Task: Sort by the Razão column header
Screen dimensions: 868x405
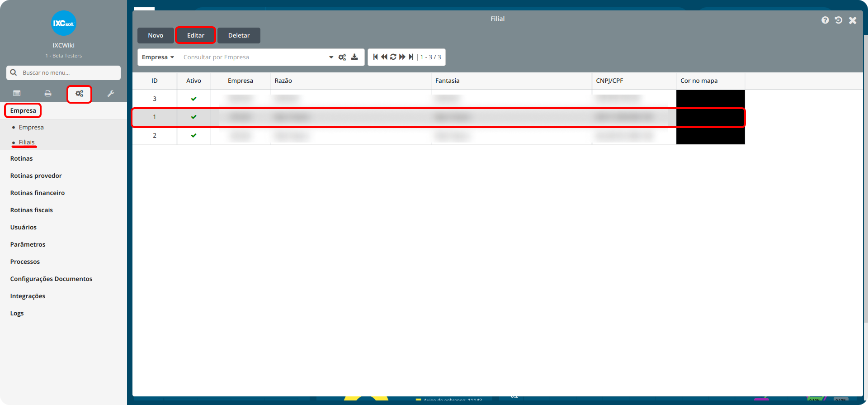Action: [351, 81]
